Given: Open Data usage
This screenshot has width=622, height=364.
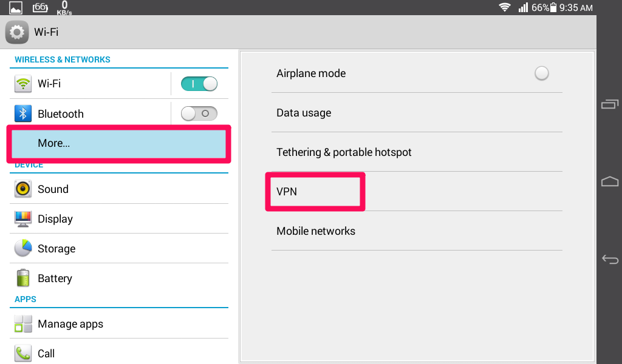Looking at the screenshot, I should coord(417,113).
